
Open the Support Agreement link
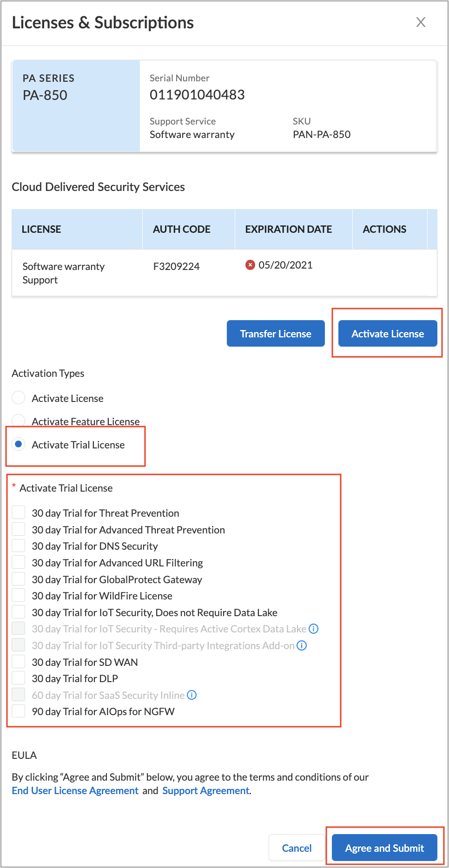click(x=206, y=790)
